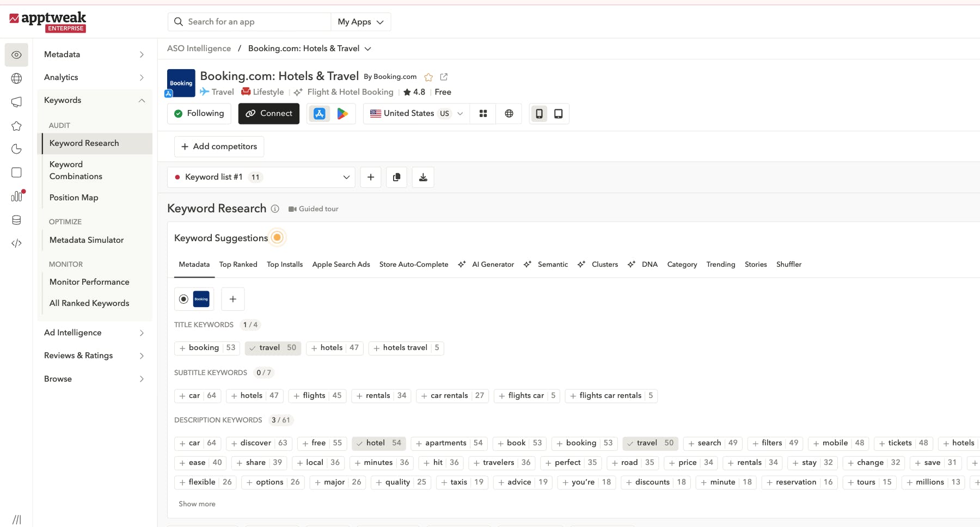Click the megaphone icon in the sidebar
The height and width of the screenshot is (527, 980).
[x=16, y=102]
